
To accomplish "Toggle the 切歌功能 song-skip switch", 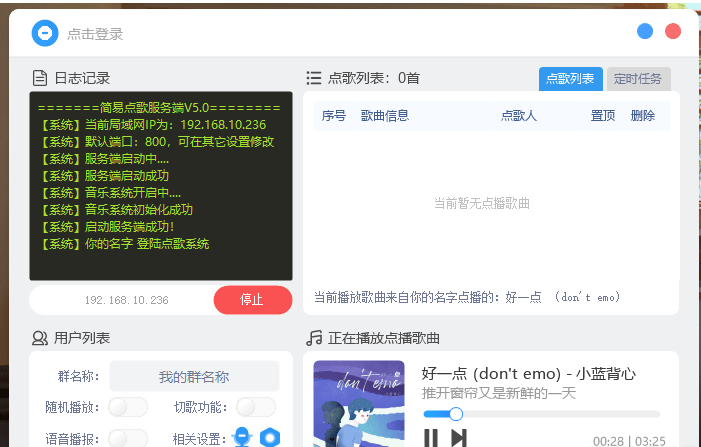I will pos(256,407).
